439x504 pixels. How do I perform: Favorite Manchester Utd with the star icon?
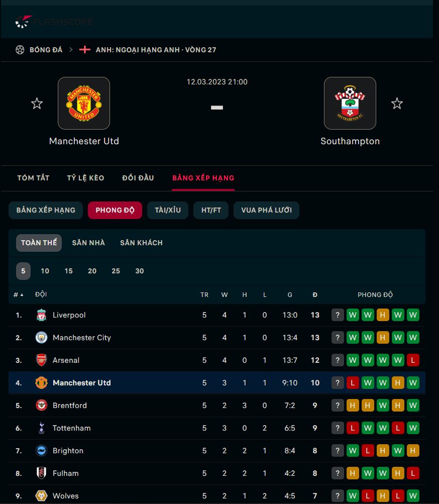point(37,104)
